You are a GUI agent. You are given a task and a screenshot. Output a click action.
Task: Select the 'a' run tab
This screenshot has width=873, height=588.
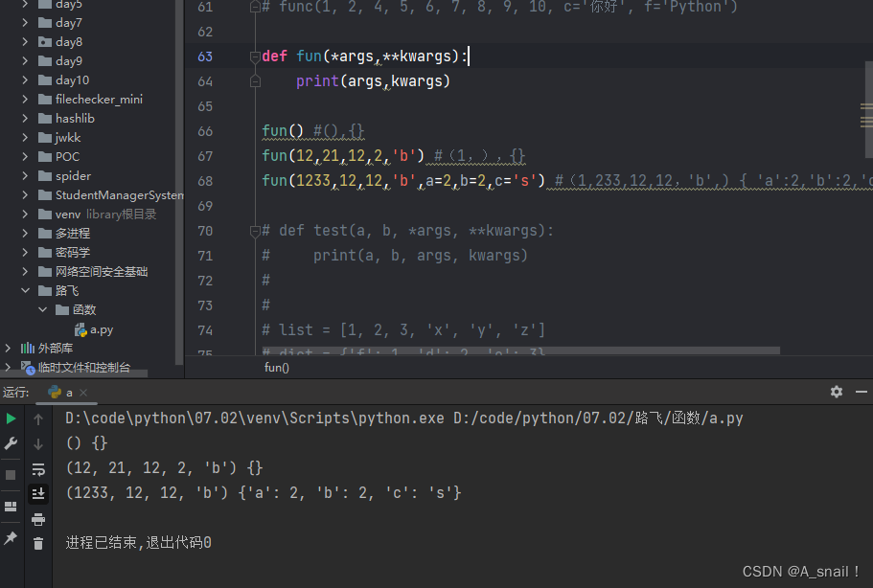pyautogui.click(x=63, y=393)
